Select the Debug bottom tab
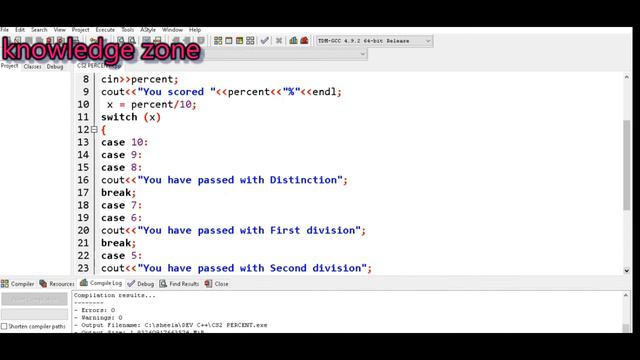640x360 pixels. [141, 283]
